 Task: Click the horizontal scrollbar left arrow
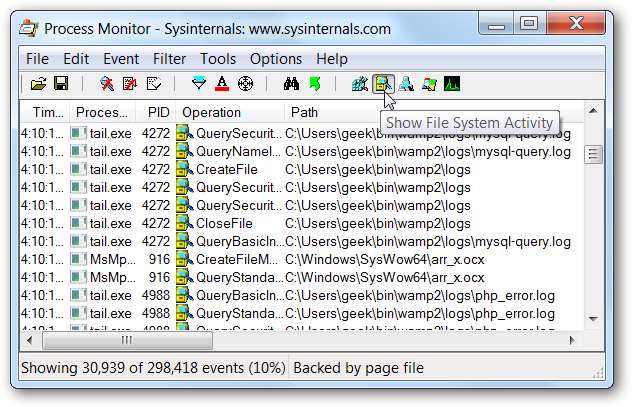[x=29, y=341]
